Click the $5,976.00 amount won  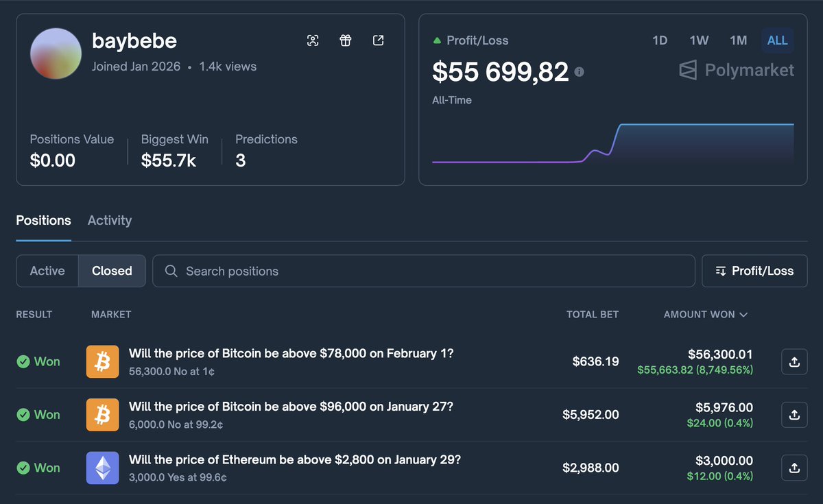pos(725,407)
